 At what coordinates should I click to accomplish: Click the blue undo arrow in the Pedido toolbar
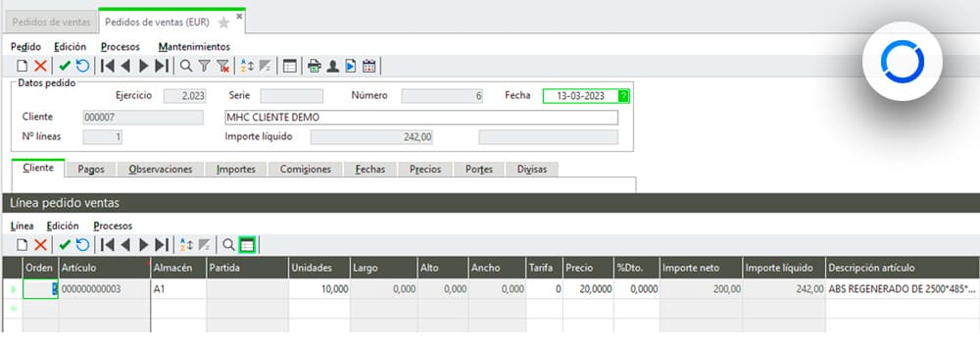coord(82,66)
